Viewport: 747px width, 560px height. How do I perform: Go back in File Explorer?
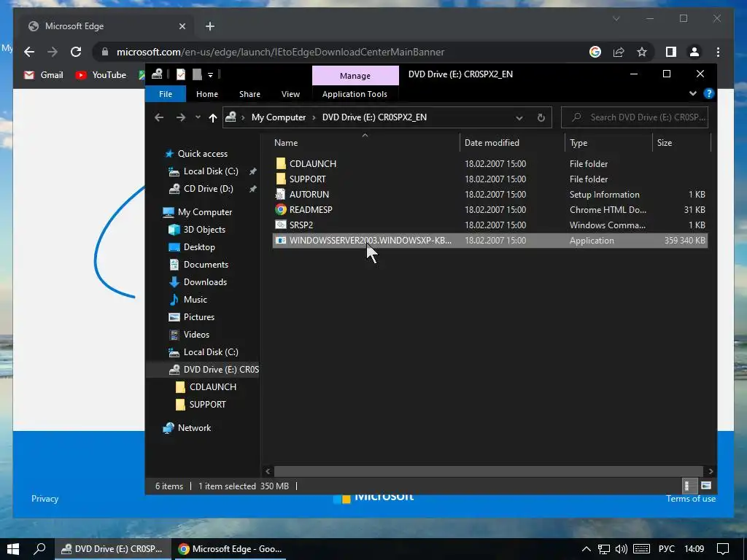[159, 117]
